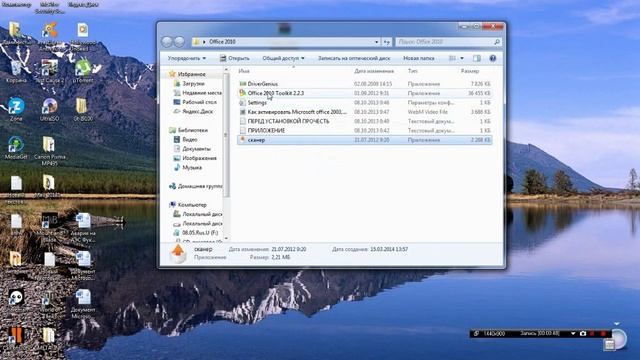640x360 pixels.
Task: Open the recorder bar dropdown arrow
Action: 573,333
